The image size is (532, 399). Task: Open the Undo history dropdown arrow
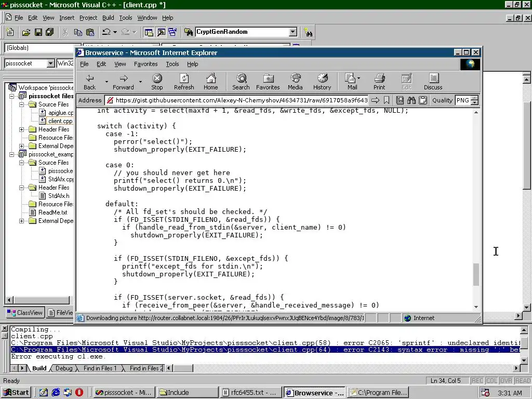pos(115,32)
